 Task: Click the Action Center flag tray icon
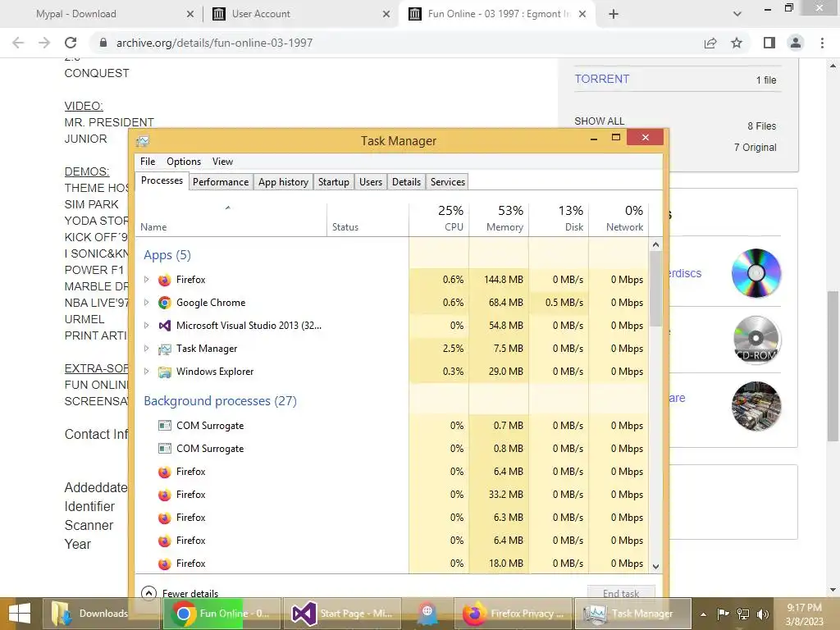click(x=723, y=614)
